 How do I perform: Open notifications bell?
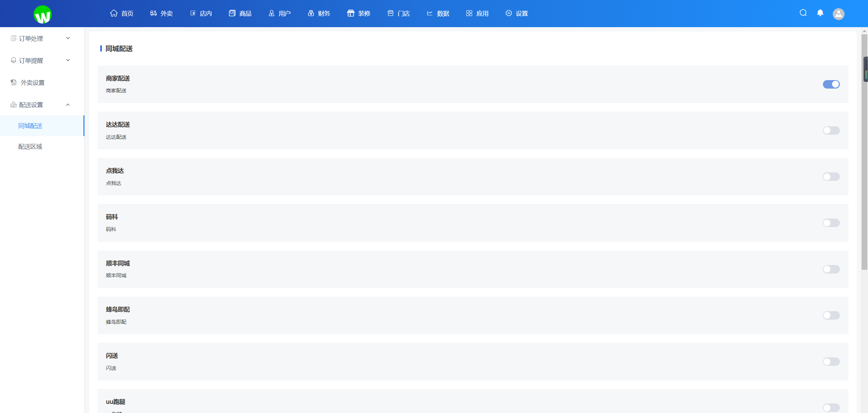pos(820,13)
